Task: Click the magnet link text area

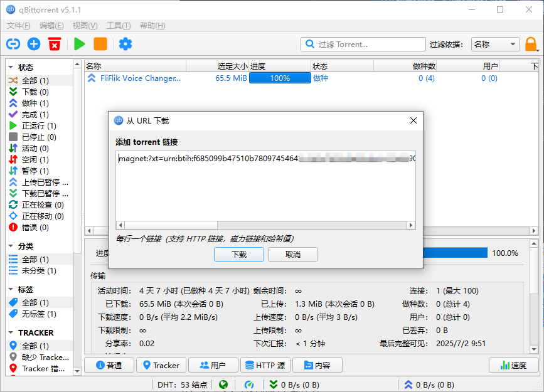Action: point(264,182)
